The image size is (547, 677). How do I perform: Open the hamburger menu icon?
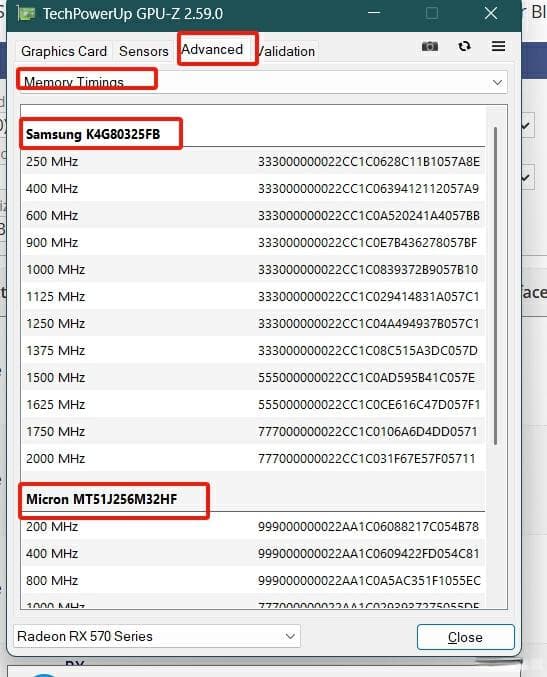[x=498, y=46]
